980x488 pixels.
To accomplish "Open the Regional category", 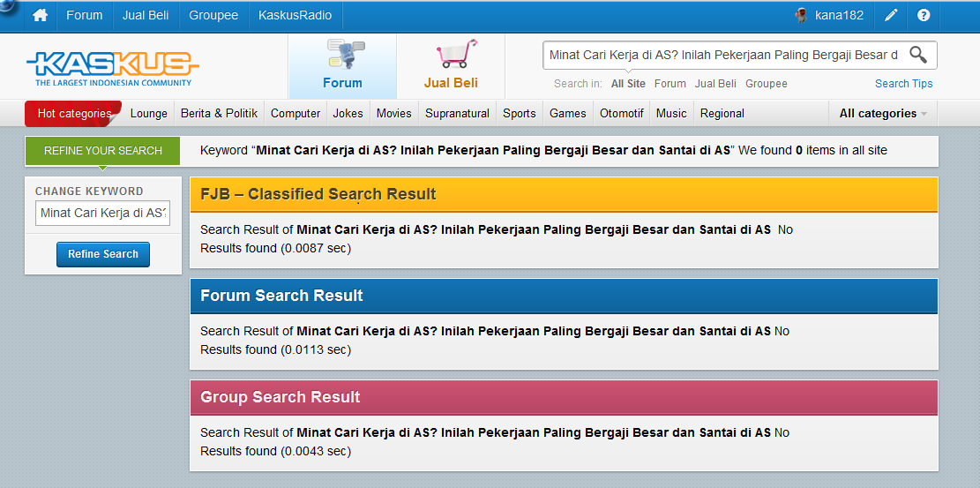I will [x=722, y=113].
